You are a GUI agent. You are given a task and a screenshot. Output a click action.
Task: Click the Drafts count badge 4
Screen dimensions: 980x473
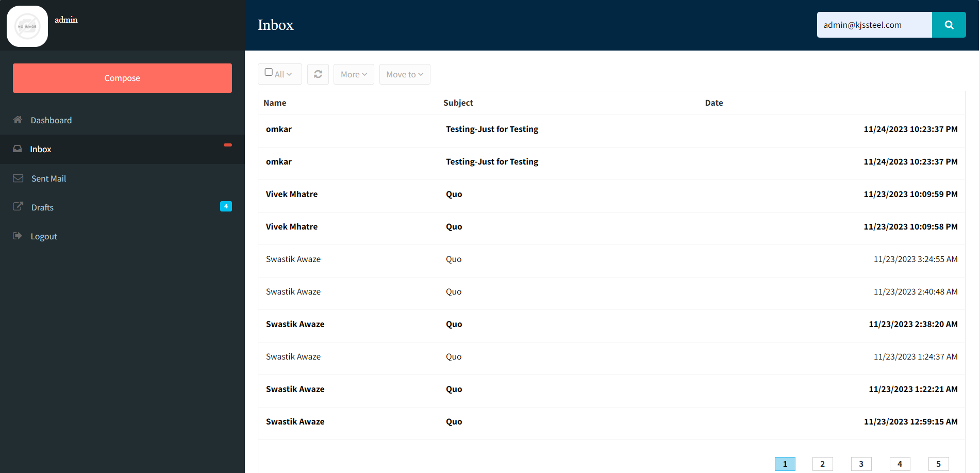(x=226, y=206)
